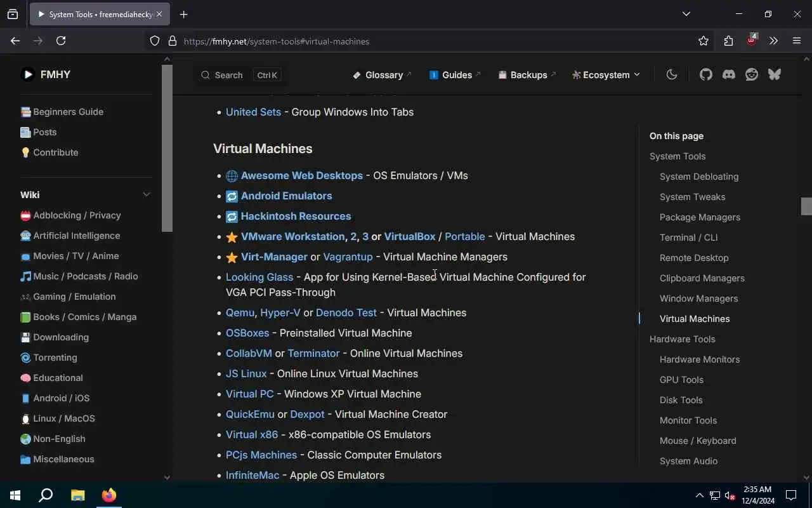Open Torrenting wiki page

(49, 358)
